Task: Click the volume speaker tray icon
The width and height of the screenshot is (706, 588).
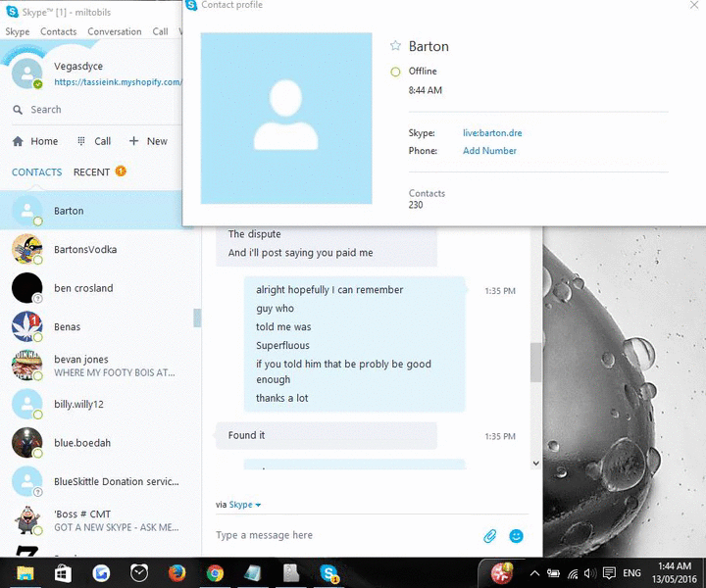Action: [x=590, y=573]
